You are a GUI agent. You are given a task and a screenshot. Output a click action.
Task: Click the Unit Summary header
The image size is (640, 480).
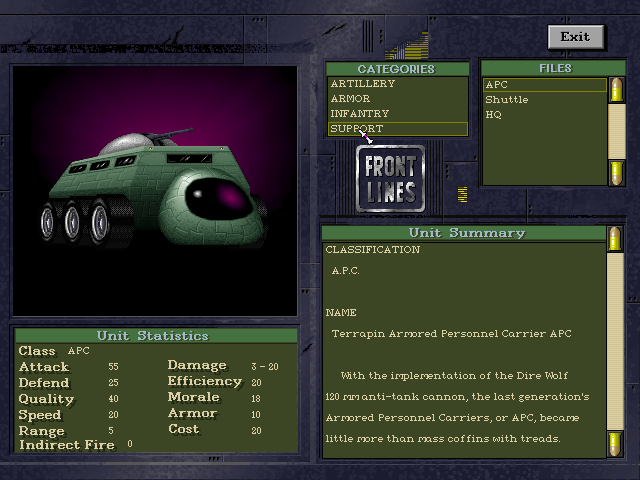pos(464,233)
